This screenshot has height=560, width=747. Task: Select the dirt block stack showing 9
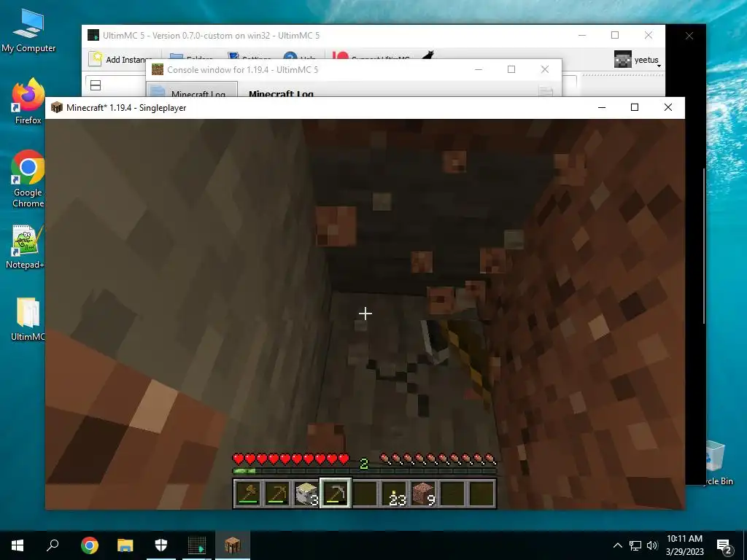click(423, 494)
